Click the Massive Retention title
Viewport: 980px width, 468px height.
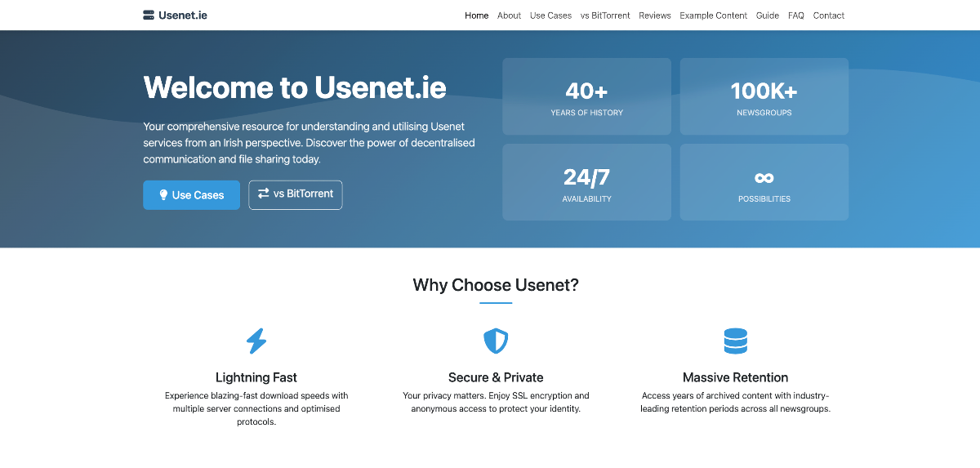(736, 377)
